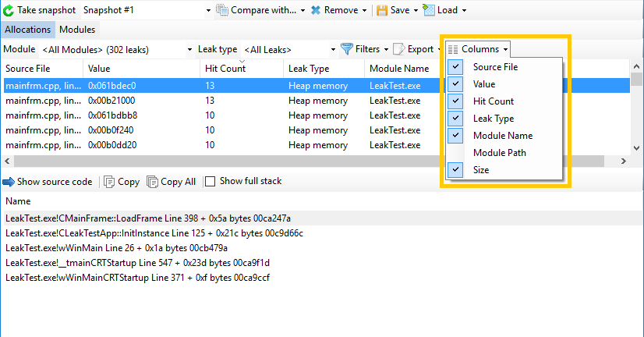644x337 pixels.
Task: Click the horizontal scrollbar thumb
Action: [x=309, y=161]
